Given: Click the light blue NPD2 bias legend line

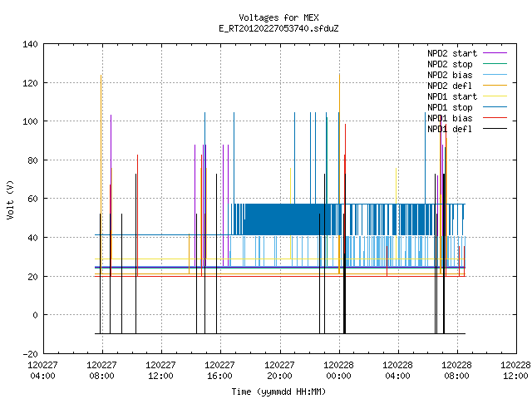Looking at the screenshot, I should [495, 75].
